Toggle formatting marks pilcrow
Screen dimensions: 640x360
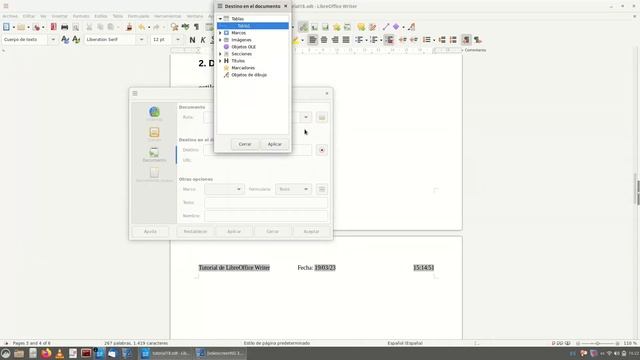[196, 27]
